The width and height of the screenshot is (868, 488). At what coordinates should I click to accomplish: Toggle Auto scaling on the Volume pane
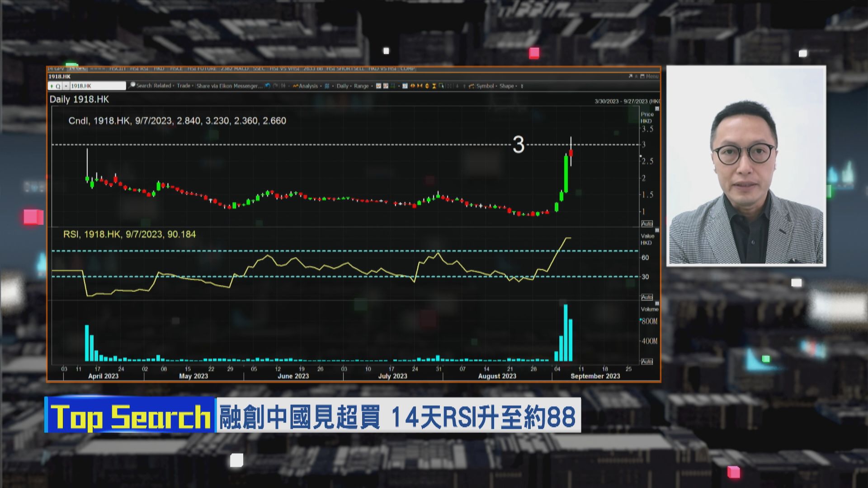click(x=647, y=361)
